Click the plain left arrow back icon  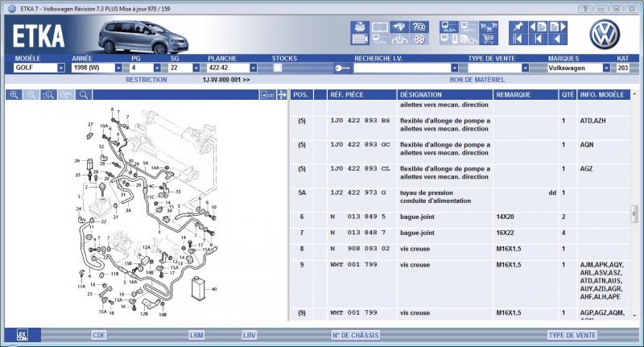(557, 39)
